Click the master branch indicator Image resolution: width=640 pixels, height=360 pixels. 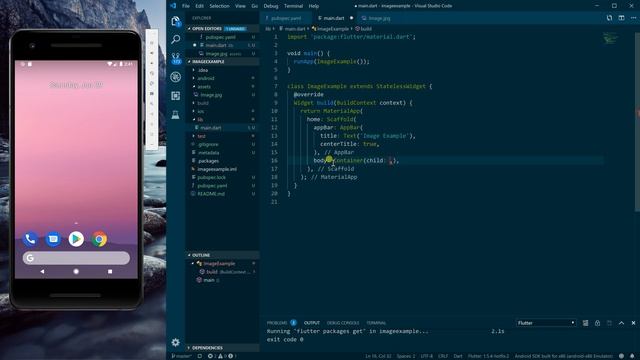[181, 356]
